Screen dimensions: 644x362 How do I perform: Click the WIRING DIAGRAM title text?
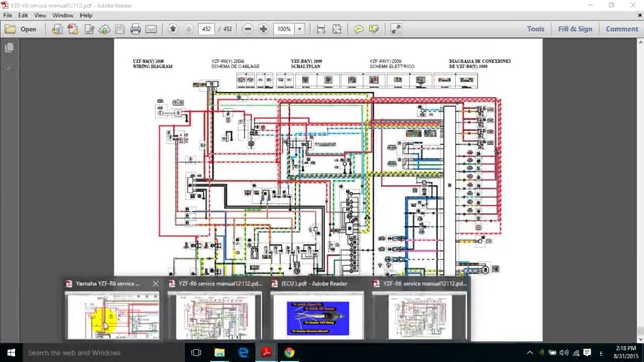point(152,66)
